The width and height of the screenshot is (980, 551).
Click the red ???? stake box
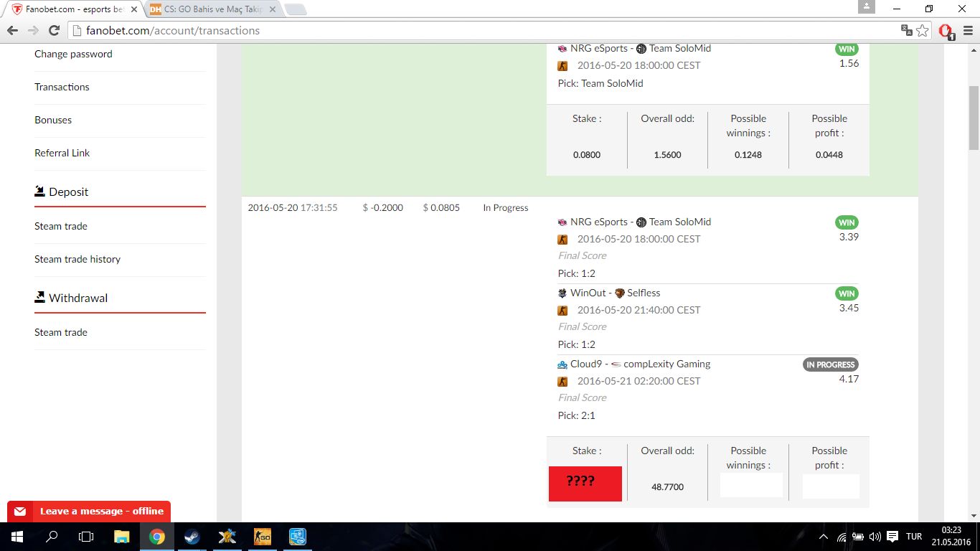(x=585, y=484)
